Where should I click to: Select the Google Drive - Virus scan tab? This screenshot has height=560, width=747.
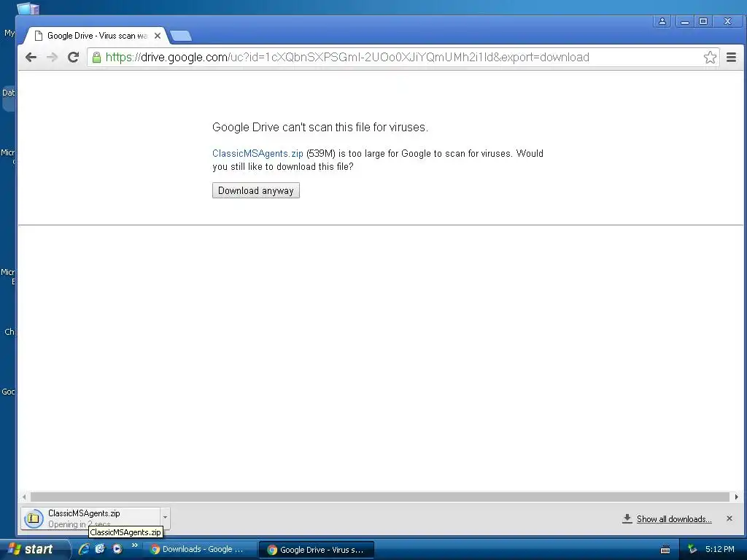(x=97, y=36)
